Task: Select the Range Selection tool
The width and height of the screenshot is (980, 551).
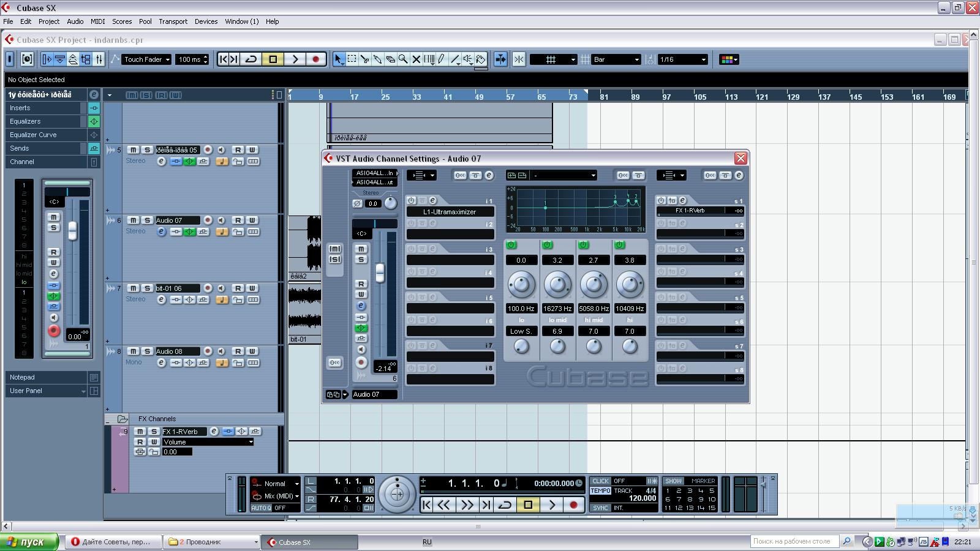Action: point(352,59)
